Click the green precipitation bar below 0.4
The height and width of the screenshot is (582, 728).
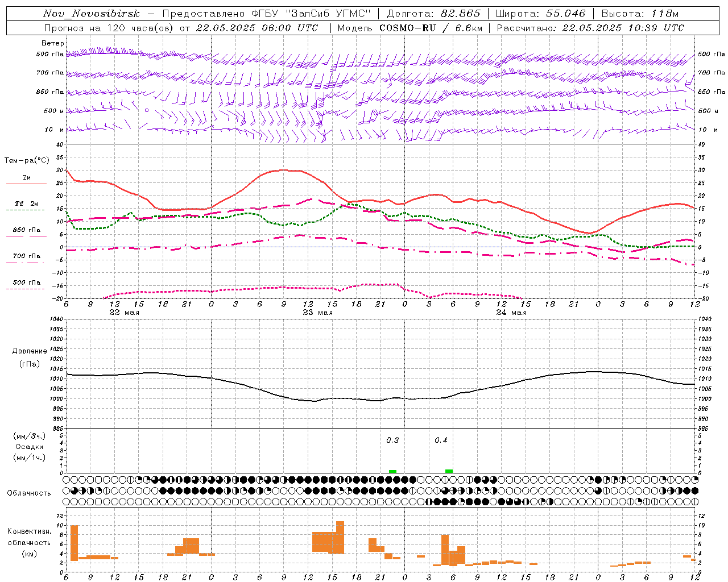pos(449,471)
